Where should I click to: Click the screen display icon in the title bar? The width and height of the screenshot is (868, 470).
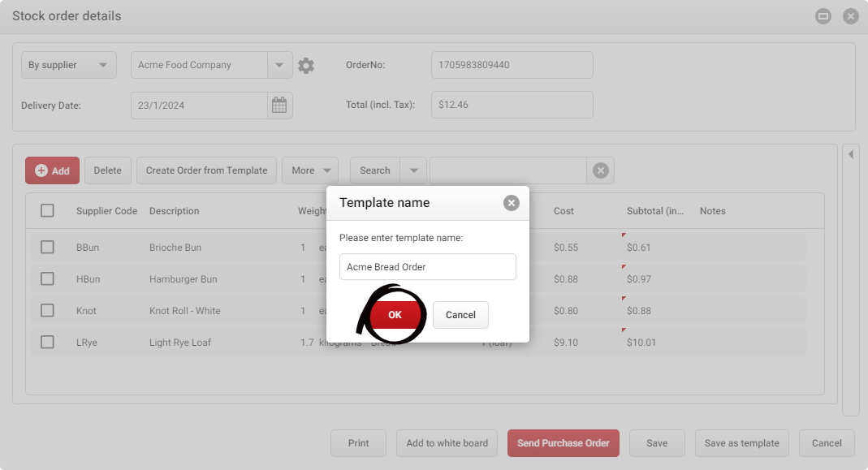(823, 15)
